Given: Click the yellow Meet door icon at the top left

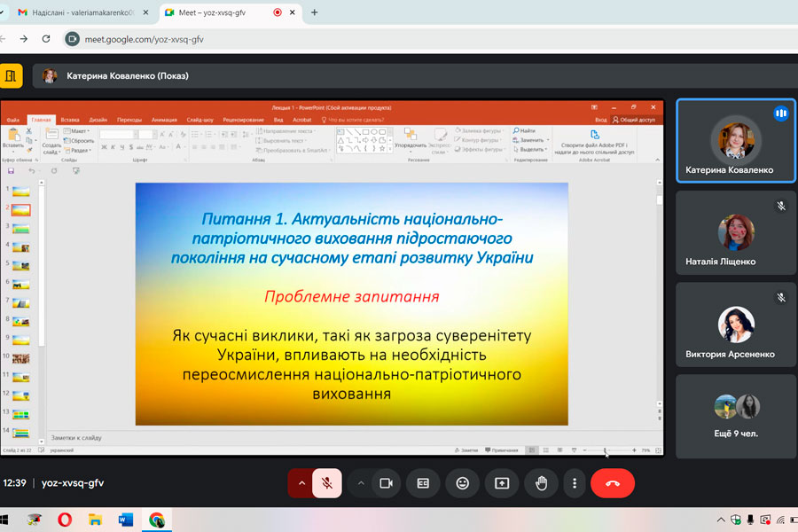Looking at the screenshot, I should [11, 76].
